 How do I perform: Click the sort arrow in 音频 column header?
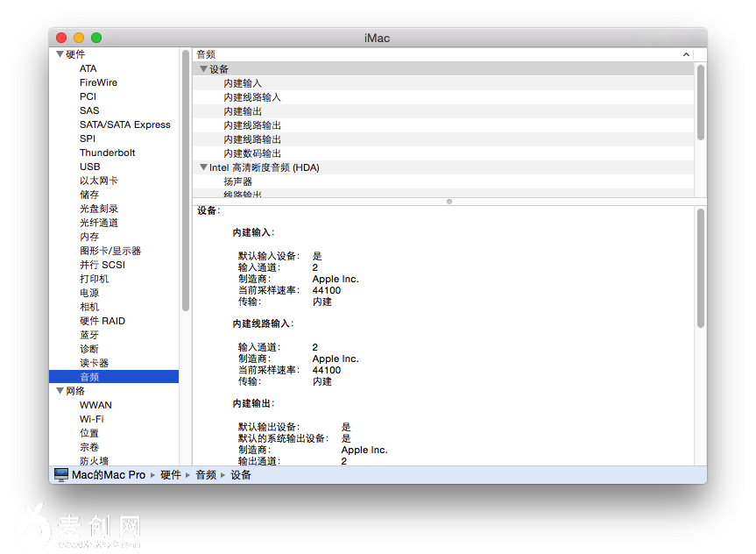(x=686, y=54)
